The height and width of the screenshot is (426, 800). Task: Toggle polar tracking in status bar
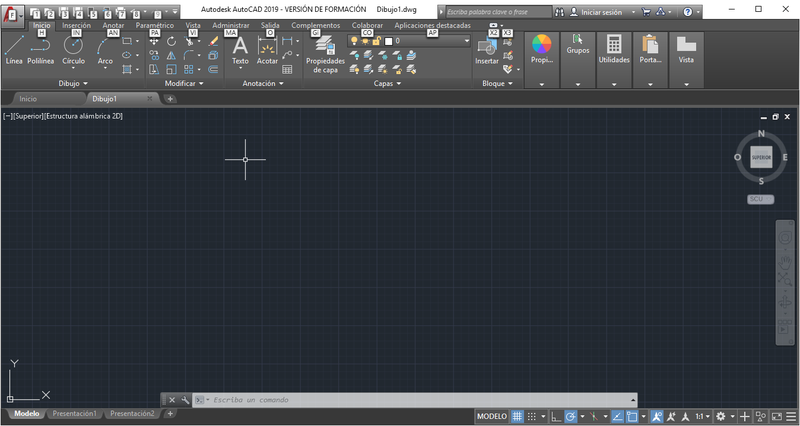570,416
